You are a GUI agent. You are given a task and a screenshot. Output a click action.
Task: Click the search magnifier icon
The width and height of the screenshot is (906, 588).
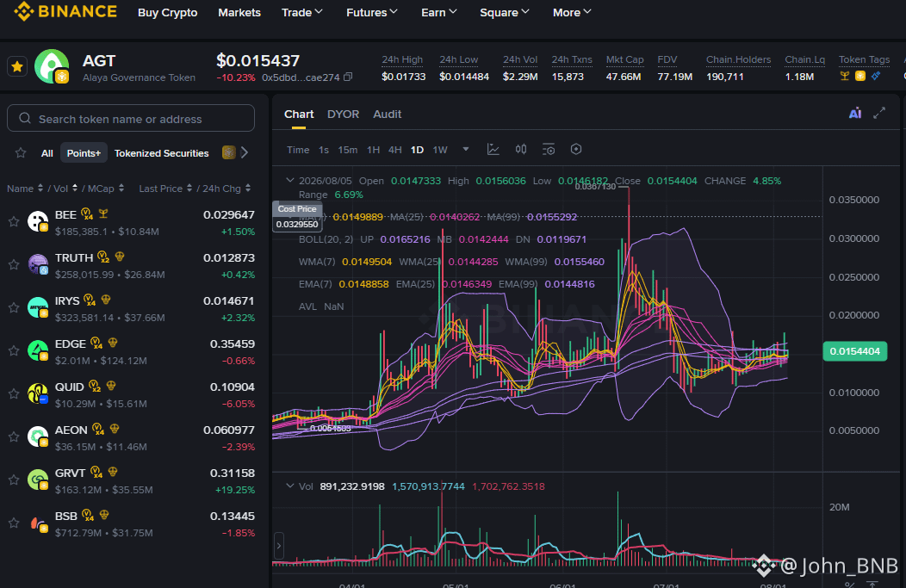point(25,119)
